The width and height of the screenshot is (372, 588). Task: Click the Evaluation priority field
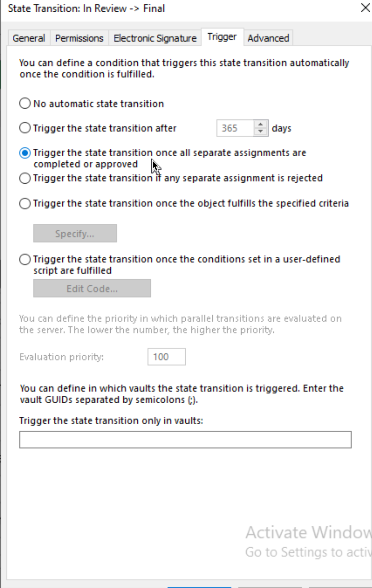166,357
